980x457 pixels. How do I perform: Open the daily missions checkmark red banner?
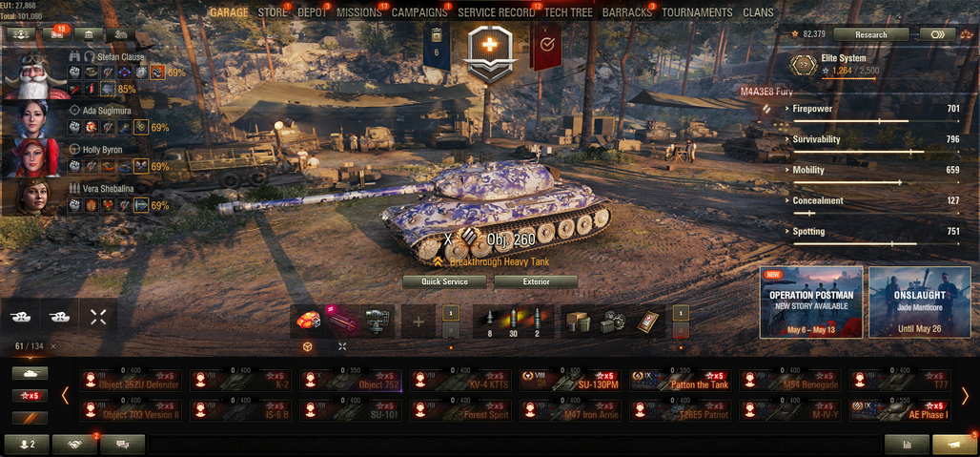click(547, 46)
